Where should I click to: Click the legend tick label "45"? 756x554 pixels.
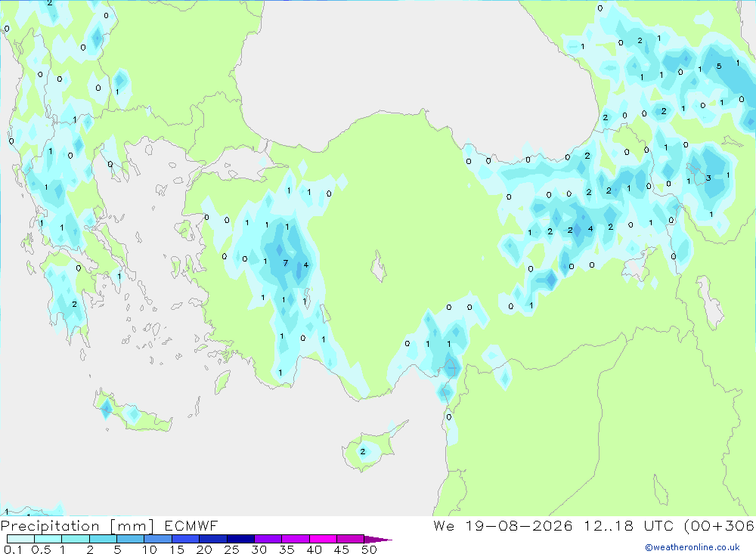342,549
